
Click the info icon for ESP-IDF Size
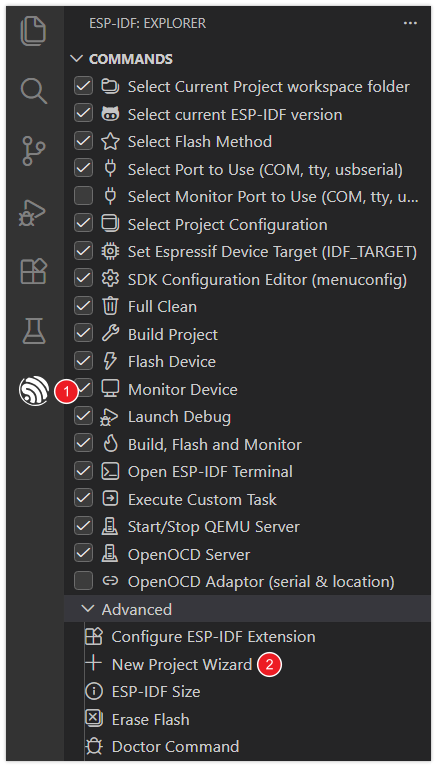[x=93, y=692]
